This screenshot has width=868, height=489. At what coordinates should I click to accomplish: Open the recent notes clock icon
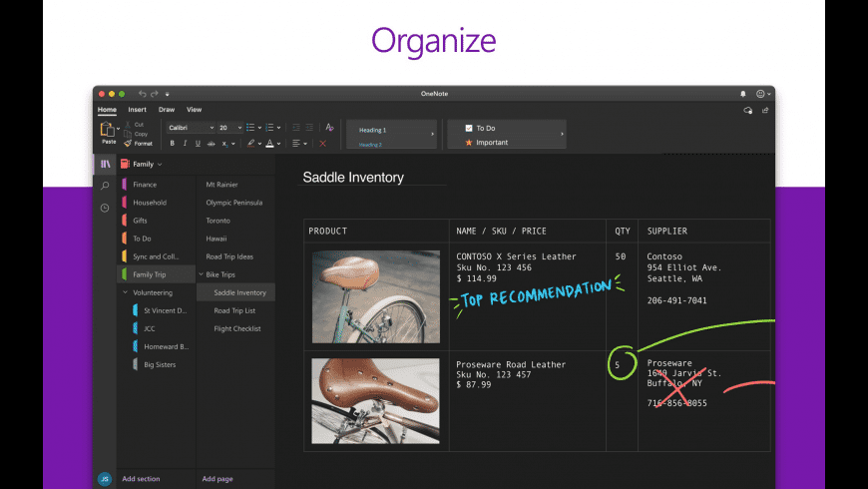click(105, 209)
